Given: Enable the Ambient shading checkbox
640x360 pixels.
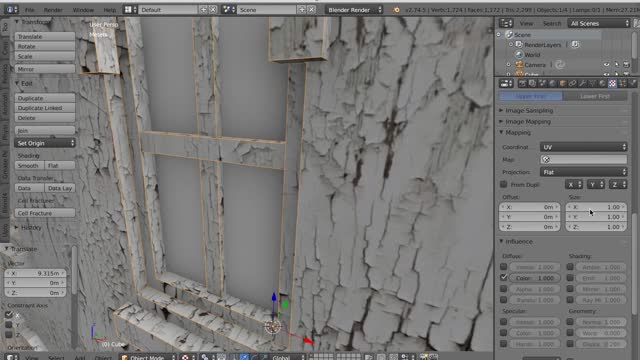Looking at the screenshot, I should [570, 267].
